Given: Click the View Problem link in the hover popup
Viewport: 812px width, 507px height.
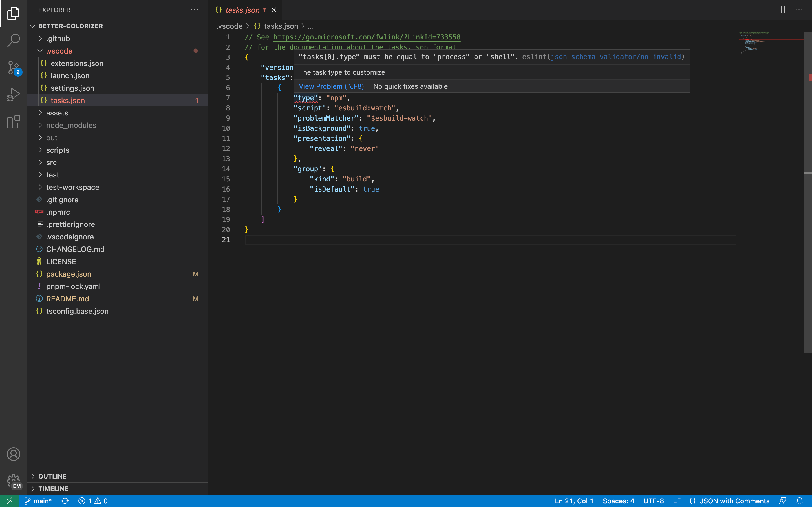Looking at the screenshot, I should pyautogui.click(x=331, y=86).
